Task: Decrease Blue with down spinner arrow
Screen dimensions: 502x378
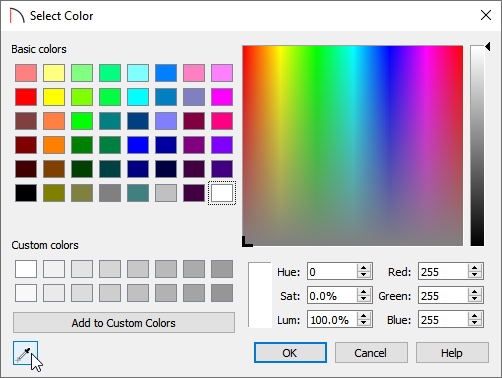Action: 475,324
